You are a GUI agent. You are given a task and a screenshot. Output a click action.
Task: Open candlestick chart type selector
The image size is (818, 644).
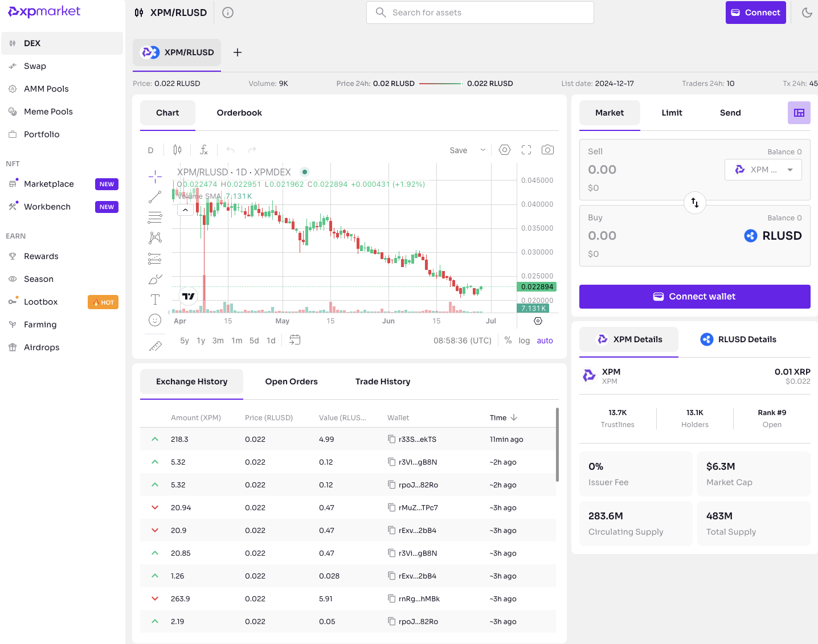click(177, 150)
